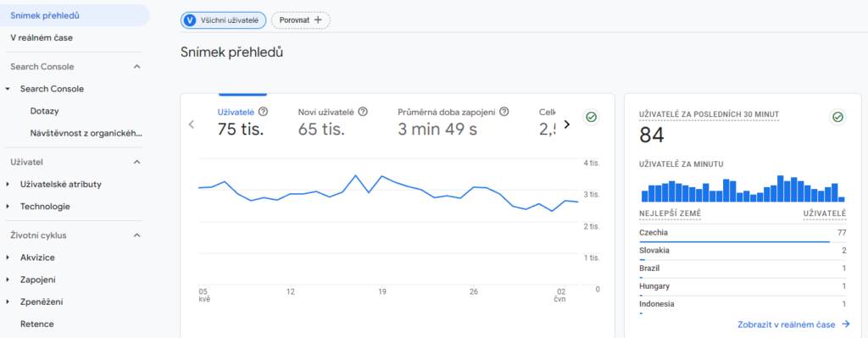The width and height of the screenshot is (868, 338).
Task: Open Zobrazit v reálném čase link
Action: pos(793,324)
